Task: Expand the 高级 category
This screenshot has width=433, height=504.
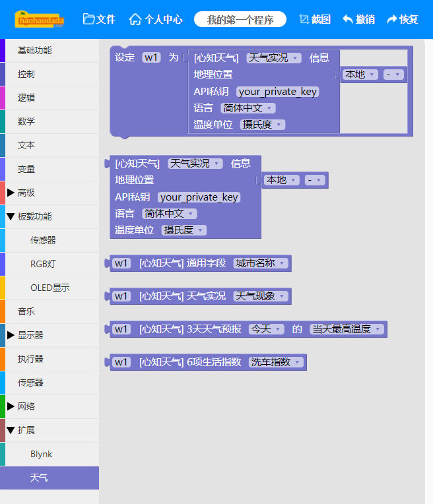Action: (x=50, y=193)
